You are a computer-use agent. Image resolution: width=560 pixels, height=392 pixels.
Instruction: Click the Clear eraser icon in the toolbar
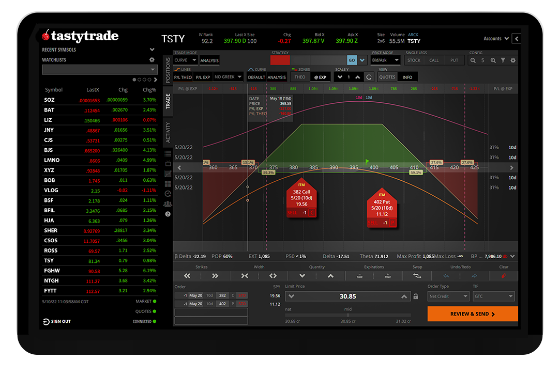pos(504,275)
